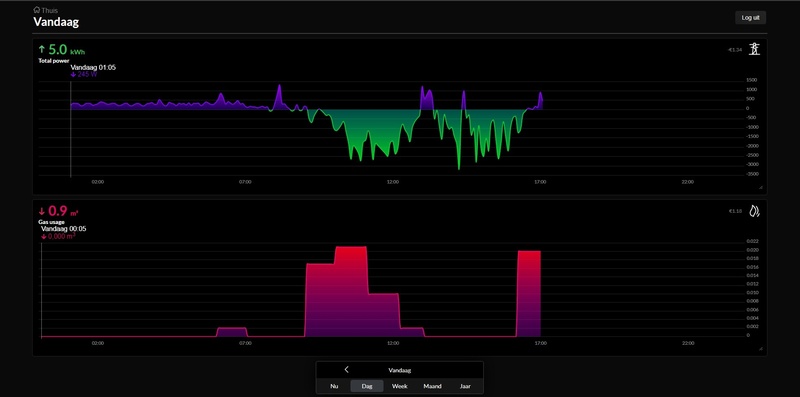
Task: Click the power chart resize handle corner
Action: tap(761, 188)
